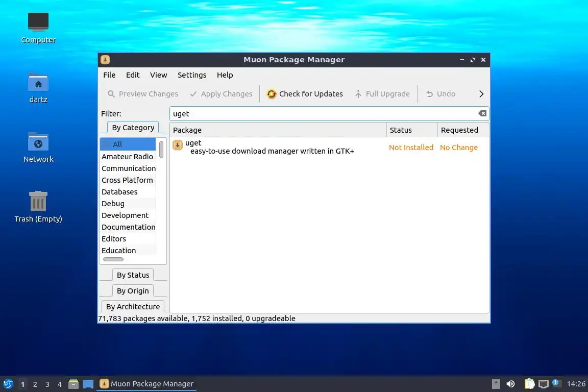Select the All category
This screenshot has width=588, height=392.
(x=128, y=144)
